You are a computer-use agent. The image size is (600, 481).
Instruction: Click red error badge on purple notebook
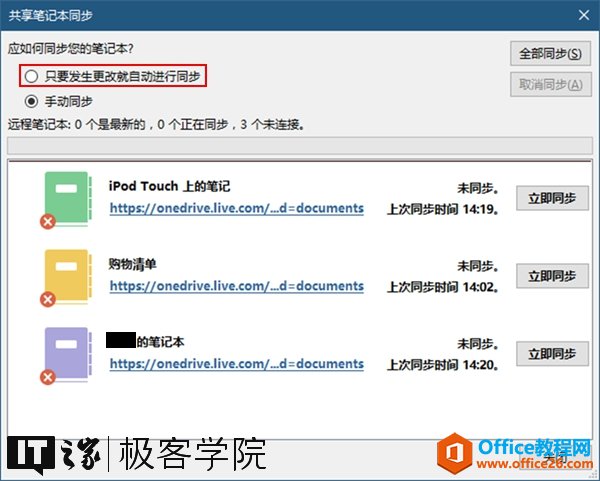point(48,377)
